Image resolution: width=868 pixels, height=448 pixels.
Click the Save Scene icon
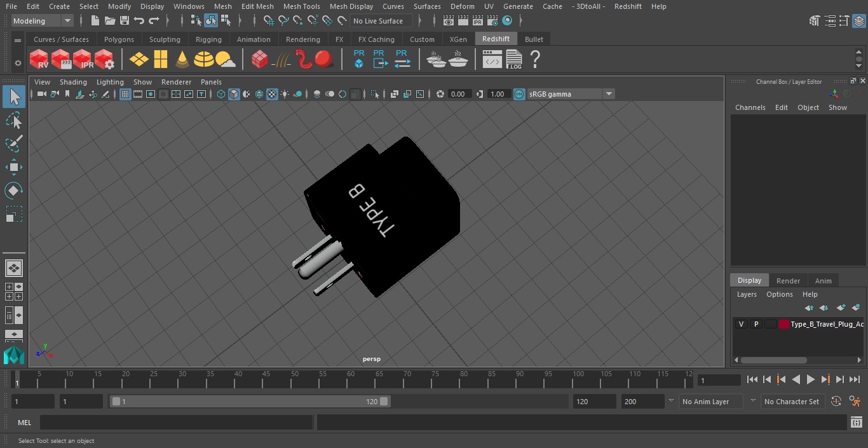[125, 21]
